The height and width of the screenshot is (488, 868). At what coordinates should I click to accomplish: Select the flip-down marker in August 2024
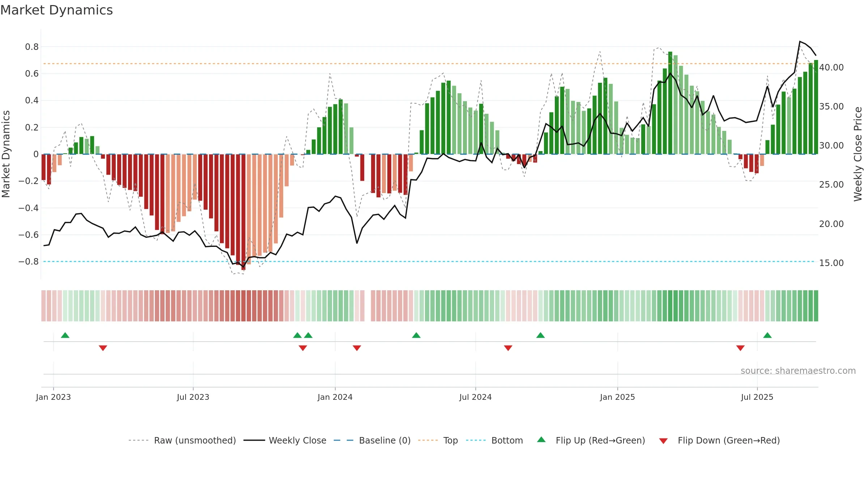point(508,348)
